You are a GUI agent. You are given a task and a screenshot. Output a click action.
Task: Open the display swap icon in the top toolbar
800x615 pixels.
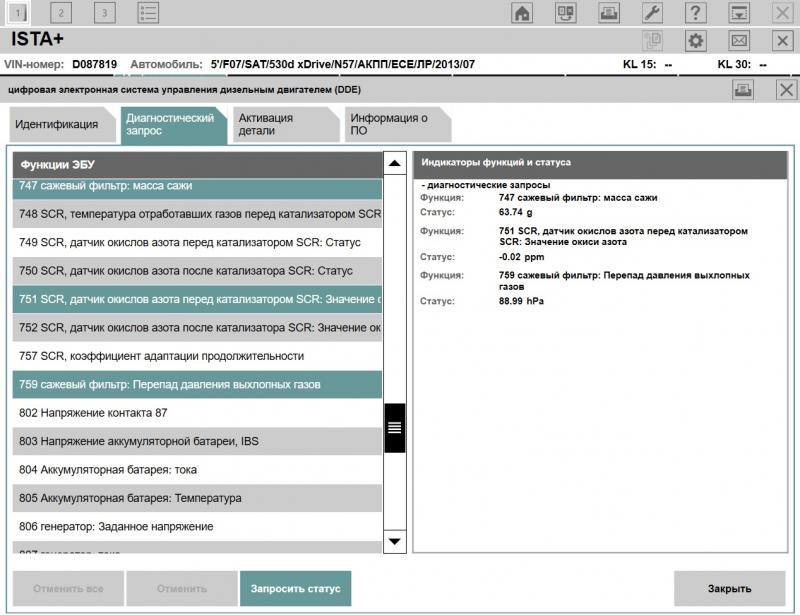[565, 13]
